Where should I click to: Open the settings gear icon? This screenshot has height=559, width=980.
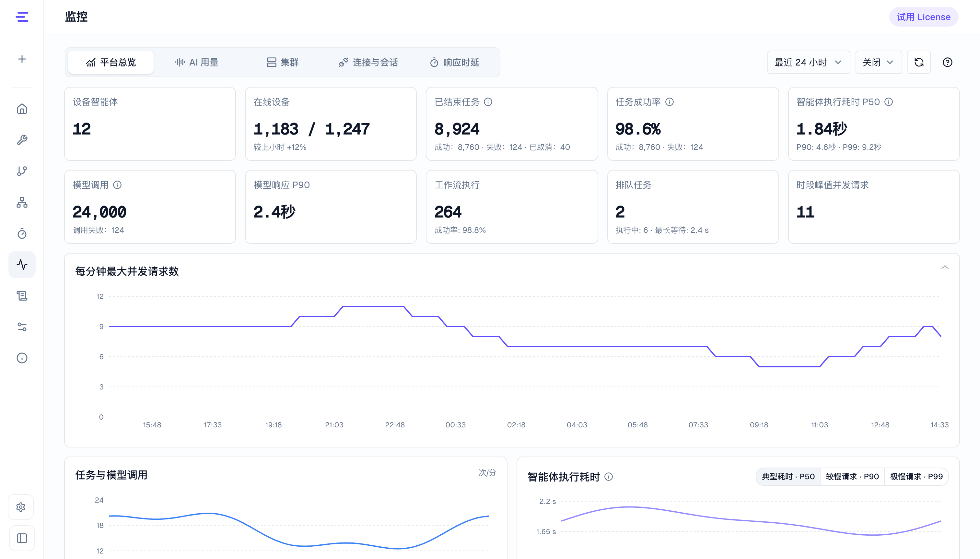point(21,507)
